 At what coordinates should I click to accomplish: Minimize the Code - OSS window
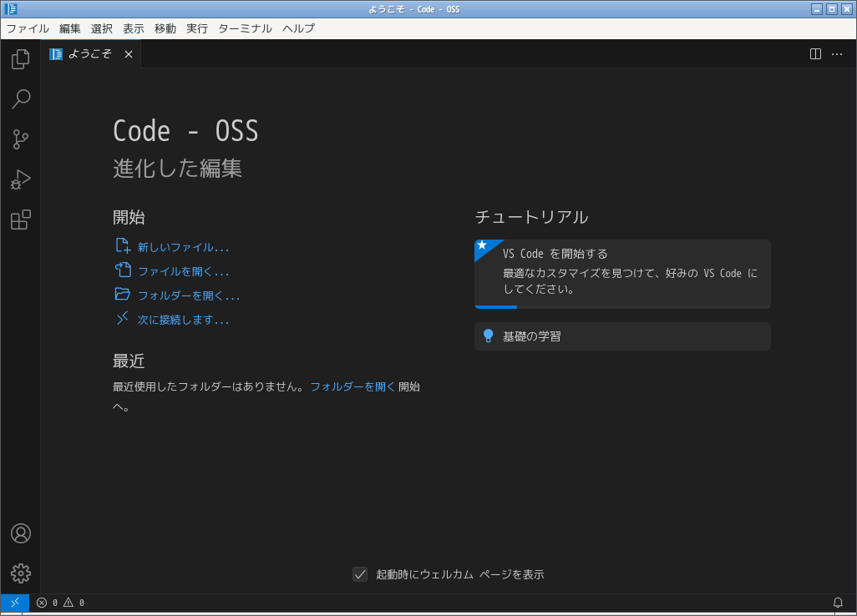(x=817, y=9)
